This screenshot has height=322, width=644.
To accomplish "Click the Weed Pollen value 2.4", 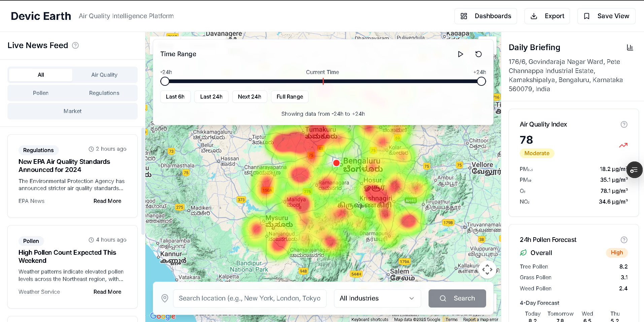I will click(623, 289).
